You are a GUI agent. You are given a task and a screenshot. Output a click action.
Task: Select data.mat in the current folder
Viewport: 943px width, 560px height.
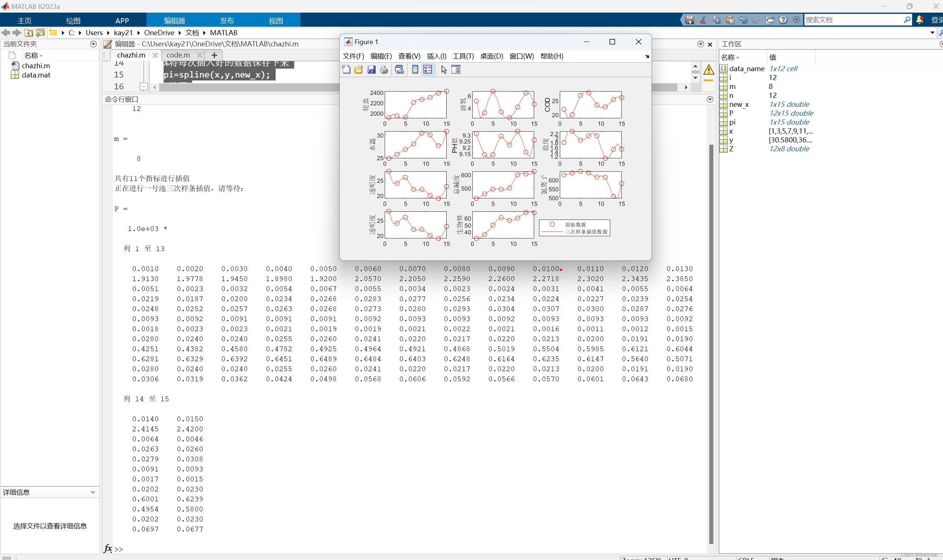(x=36, y=75)
